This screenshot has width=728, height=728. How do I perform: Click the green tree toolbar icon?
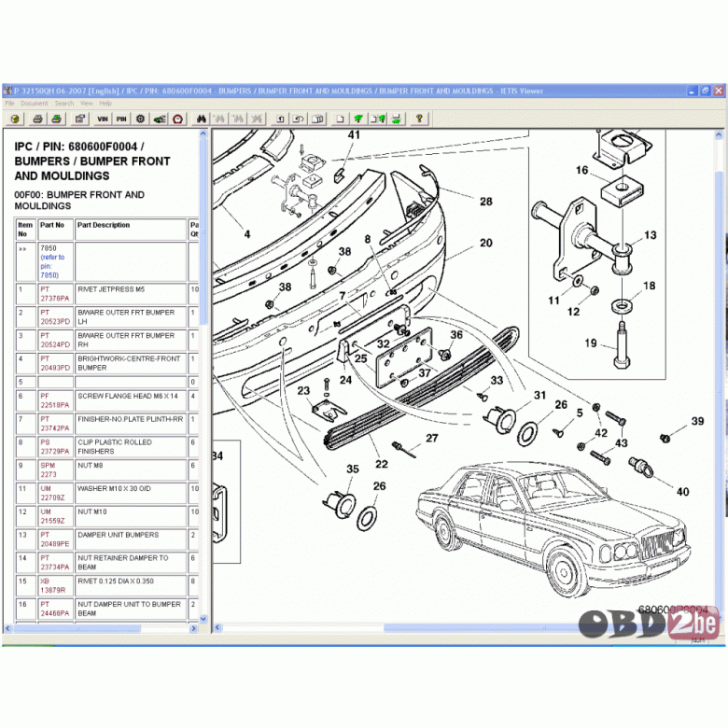pos(359,119)
